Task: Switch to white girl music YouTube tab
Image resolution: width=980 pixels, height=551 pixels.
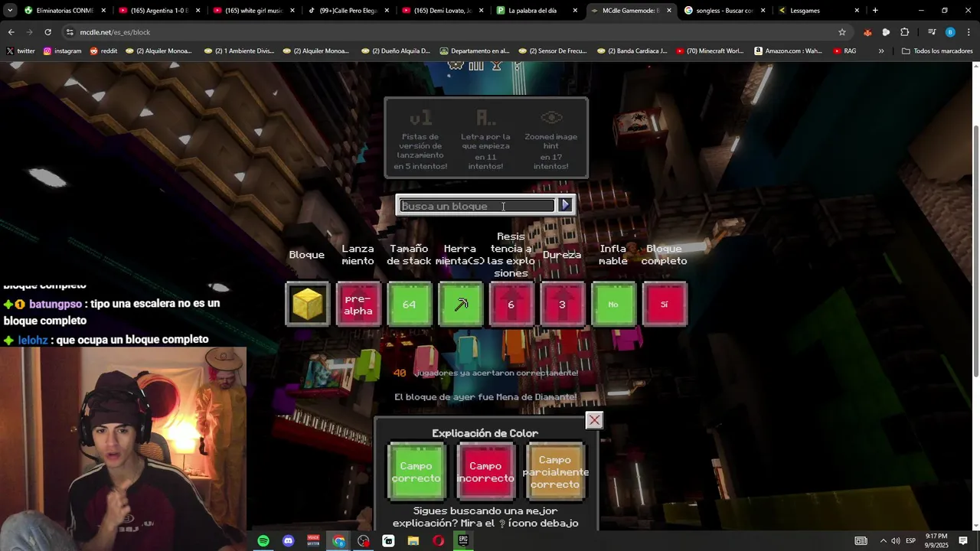Action: pyautogui.click(x=253, y=11)
